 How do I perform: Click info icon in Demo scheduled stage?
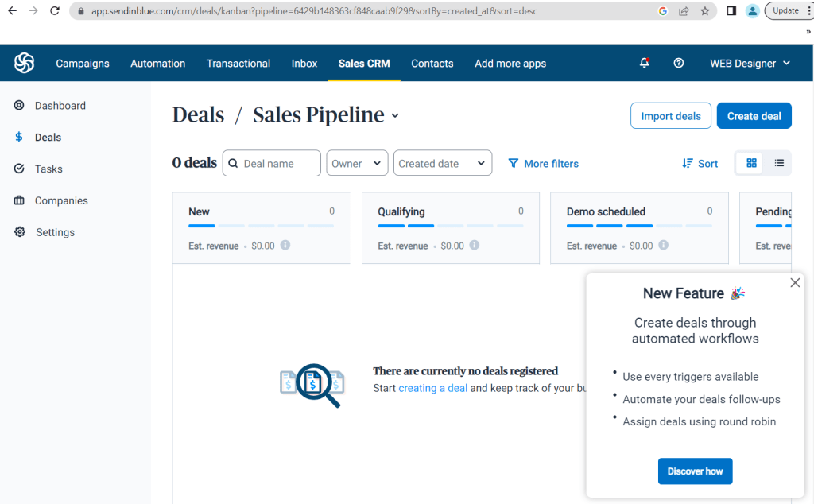click(x=664, y=246)
